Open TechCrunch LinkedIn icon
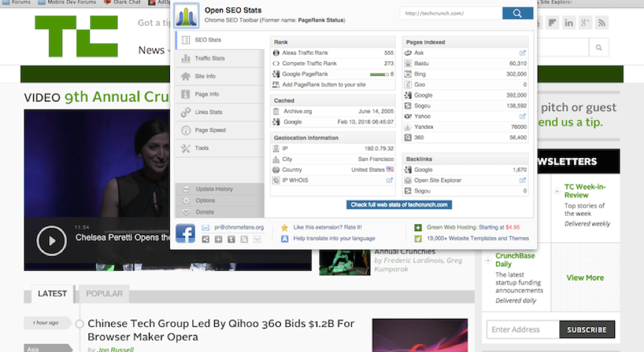 click(569, 23)
